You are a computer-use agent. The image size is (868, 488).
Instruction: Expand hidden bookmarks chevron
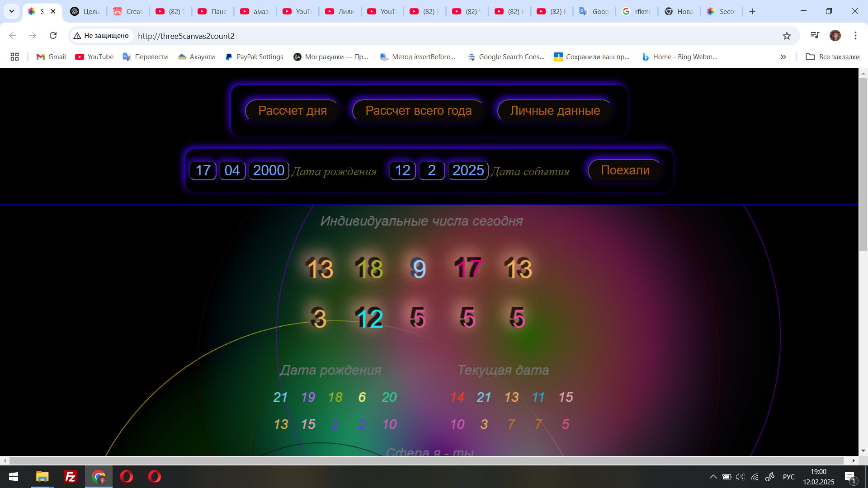(783, 57)
